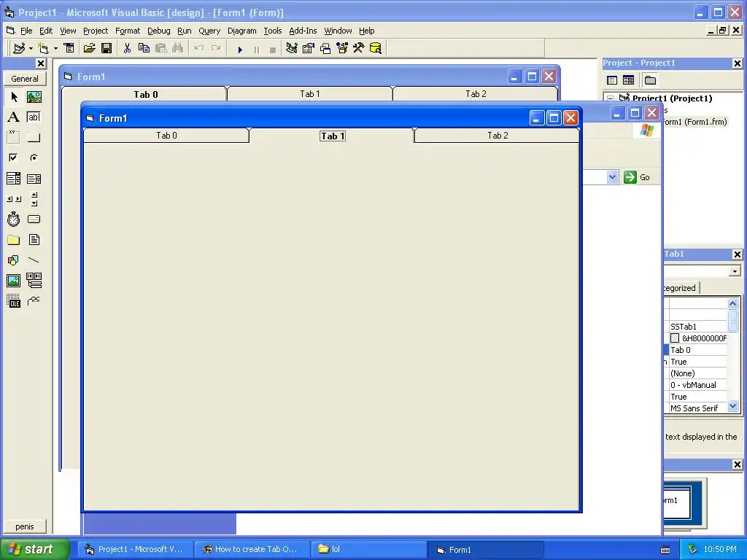Screen dimensions: 747x560
Task: Click View Code icon in Project panel
Action: [x=612, y=80]
